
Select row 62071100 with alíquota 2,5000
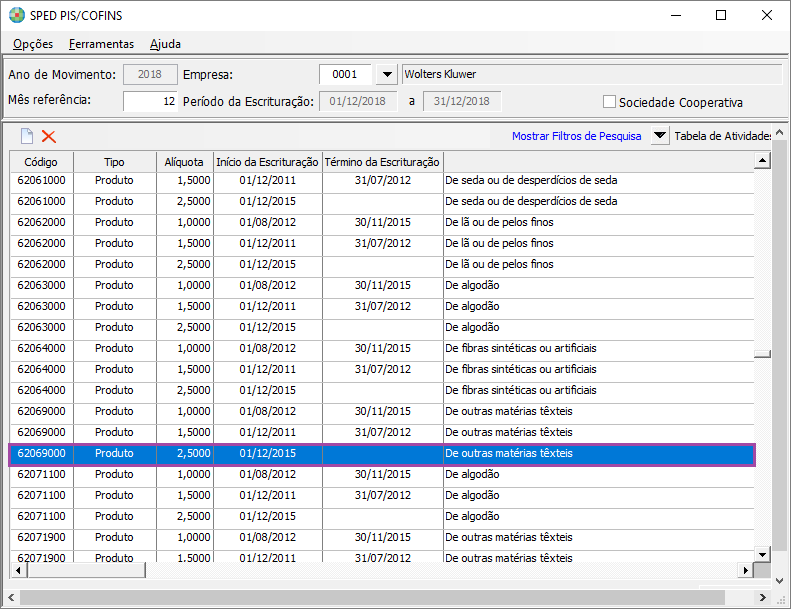382,517
